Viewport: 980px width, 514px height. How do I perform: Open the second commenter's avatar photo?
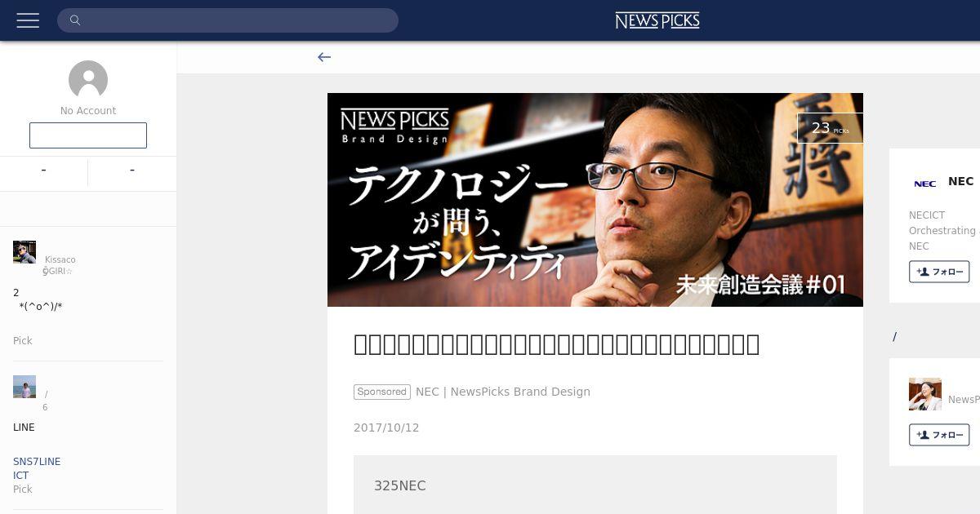point(24,387)
